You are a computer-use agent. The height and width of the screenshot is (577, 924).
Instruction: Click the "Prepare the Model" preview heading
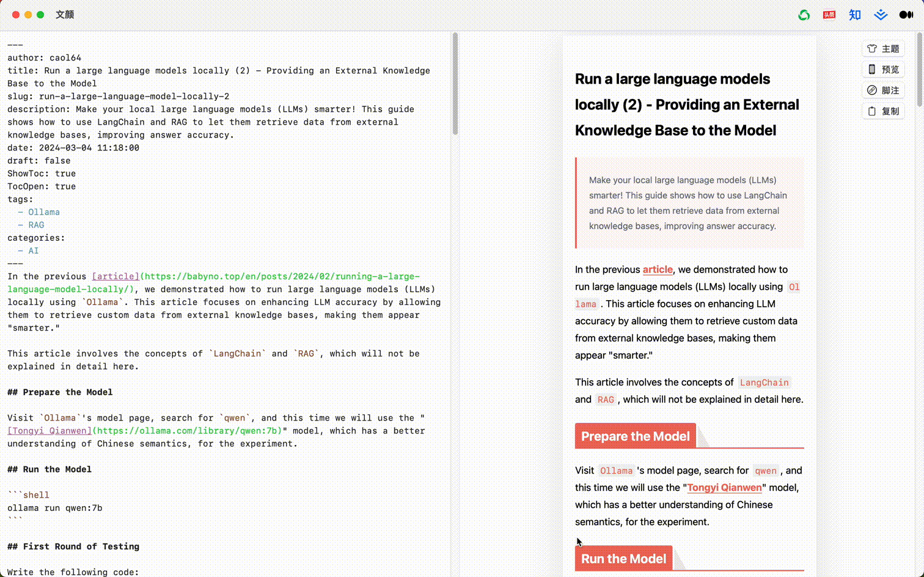635,436
